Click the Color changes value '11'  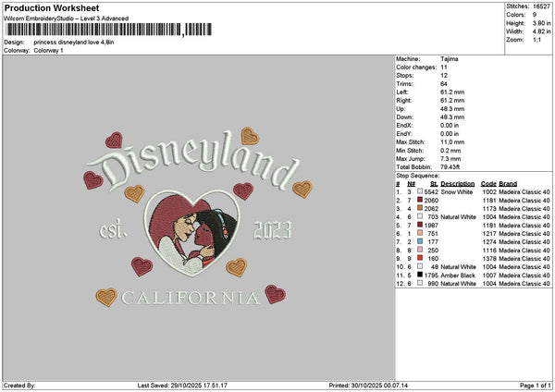(444, 67)
